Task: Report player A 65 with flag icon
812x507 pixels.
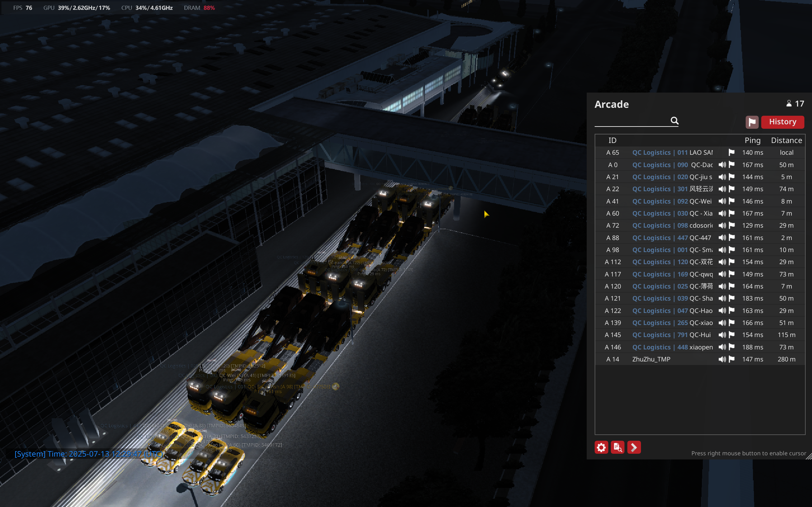Action: click(731, 153)
